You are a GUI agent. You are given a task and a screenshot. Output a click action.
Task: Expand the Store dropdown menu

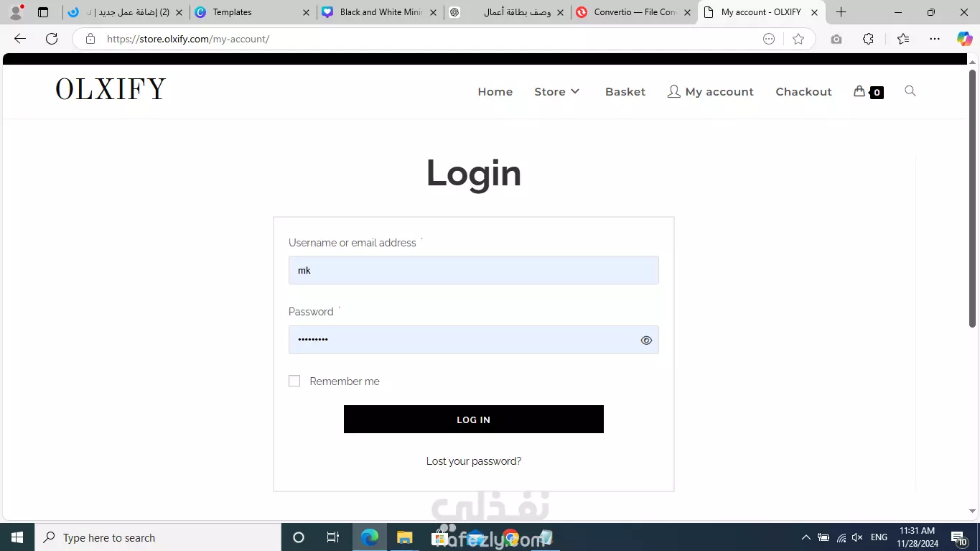pyautogui.click(x=557, y=92)
